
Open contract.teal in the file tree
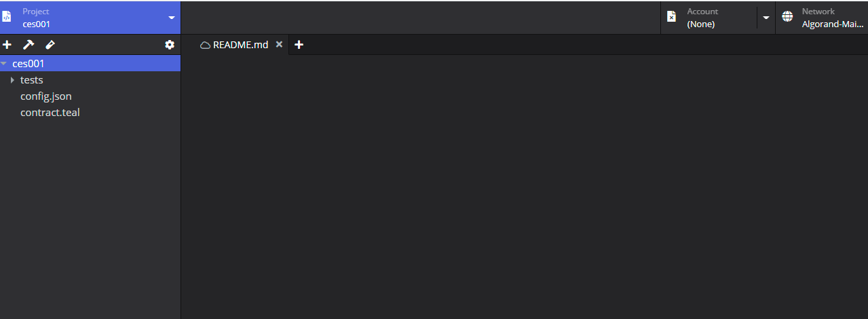click(x=50, y=113)
